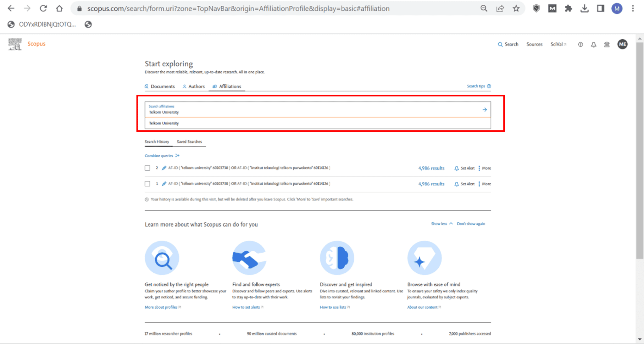Select the Telkom University suggestion
The width and height of the screenshot is (644, 344).
(164, 123)
